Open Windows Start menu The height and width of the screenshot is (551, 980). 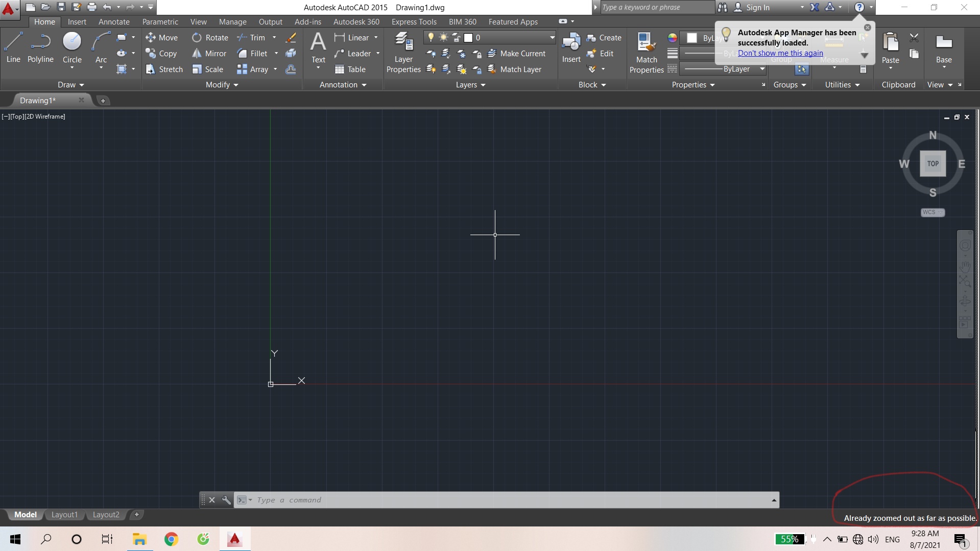15,539
